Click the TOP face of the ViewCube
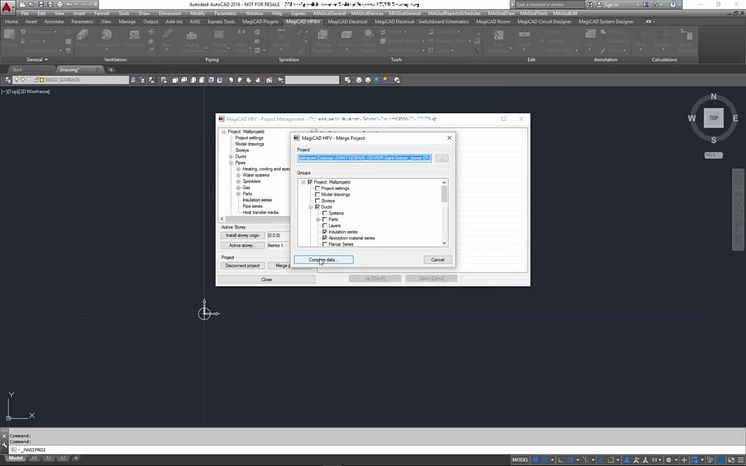This screenshot has height=466, width=746. coord(713,118)
